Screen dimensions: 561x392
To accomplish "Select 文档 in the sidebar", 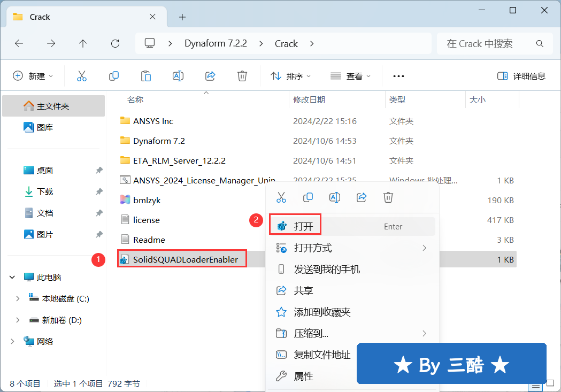I will coord(53,213).
